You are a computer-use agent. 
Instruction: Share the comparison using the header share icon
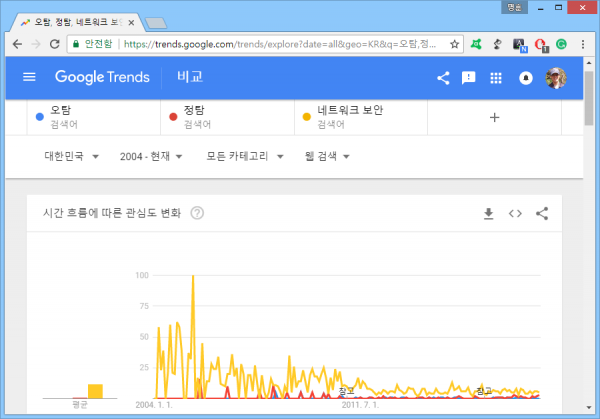pos(443,78)
